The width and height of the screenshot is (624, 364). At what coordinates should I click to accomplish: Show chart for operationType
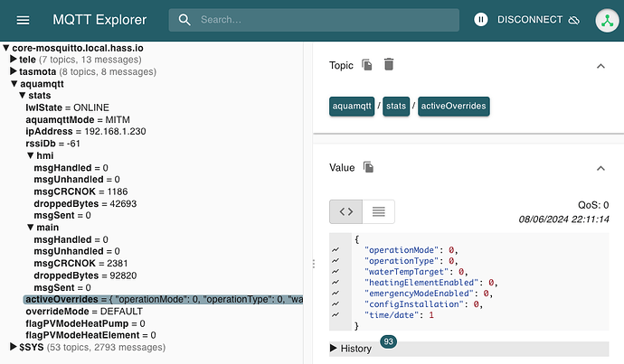(x=336, y=261)
